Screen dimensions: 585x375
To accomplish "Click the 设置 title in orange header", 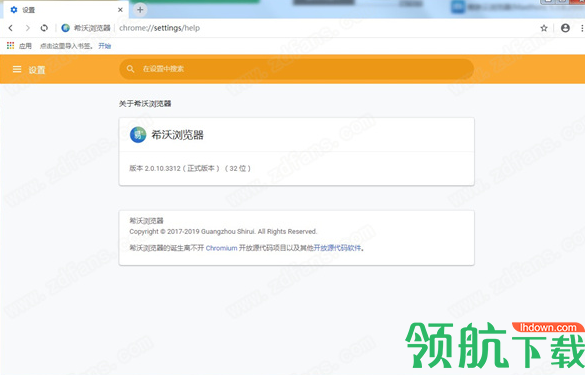I will [x=37, y=70].
